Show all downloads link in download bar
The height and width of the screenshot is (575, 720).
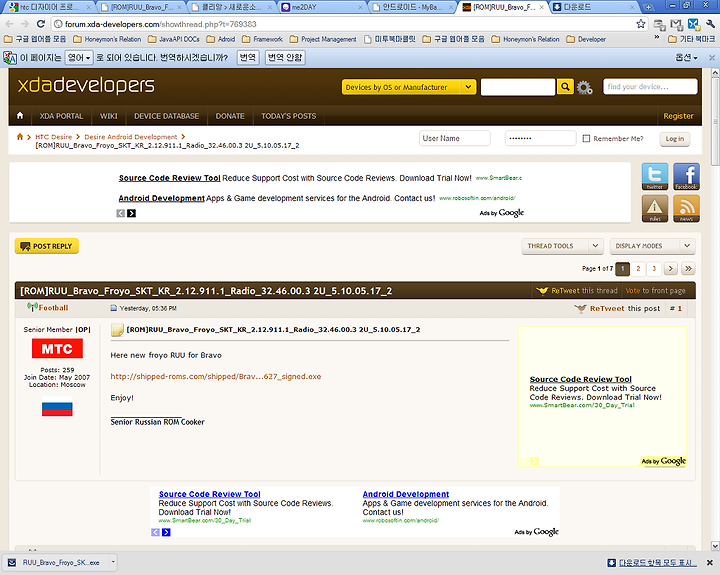pos(652,563)
